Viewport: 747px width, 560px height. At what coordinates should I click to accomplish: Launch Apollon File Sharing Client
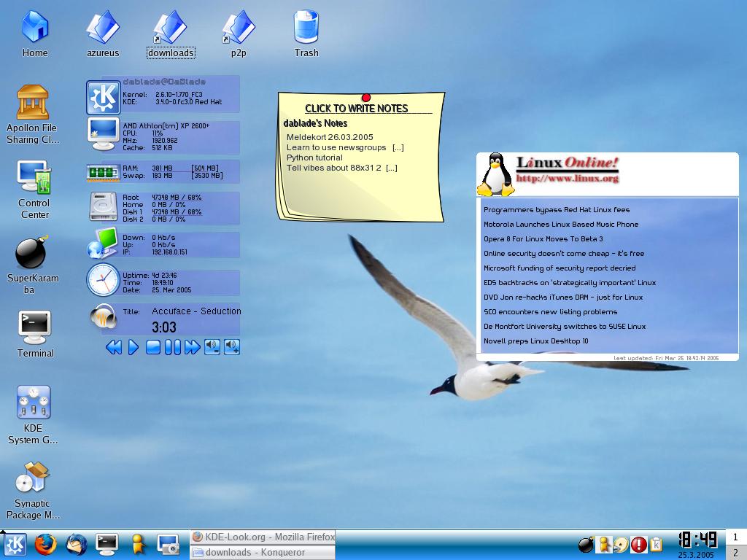[x=32, y=114]
